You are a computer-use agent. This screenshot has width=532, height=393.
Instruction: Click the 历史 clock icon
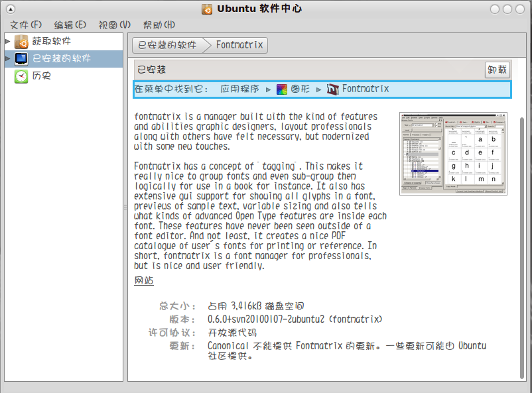[x=21, y=76]
